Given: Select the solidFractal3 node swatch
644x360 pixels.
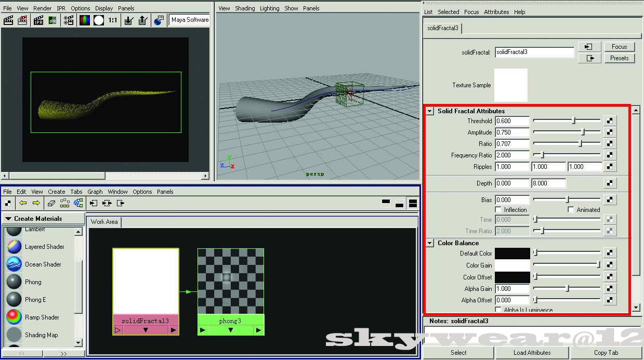Looking at the screenshot, I should point(146,281).
